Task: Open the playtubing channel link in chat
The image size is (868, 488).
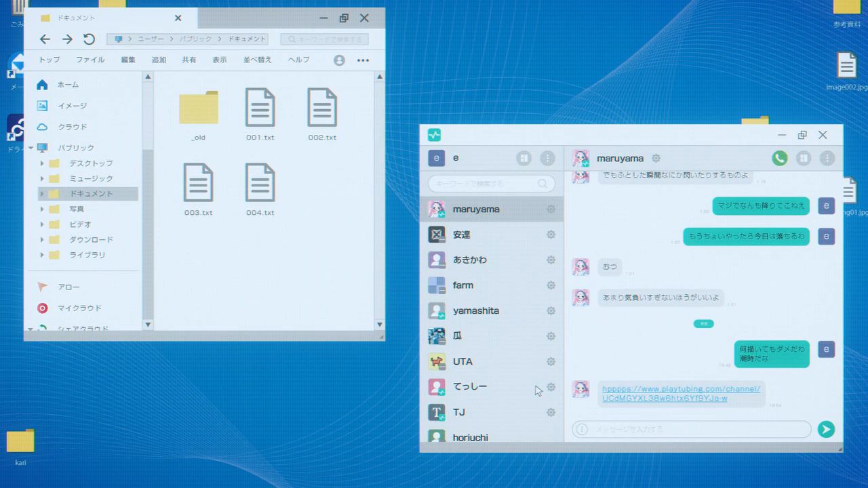Action: pyautogui.click(x=680, y=393)
